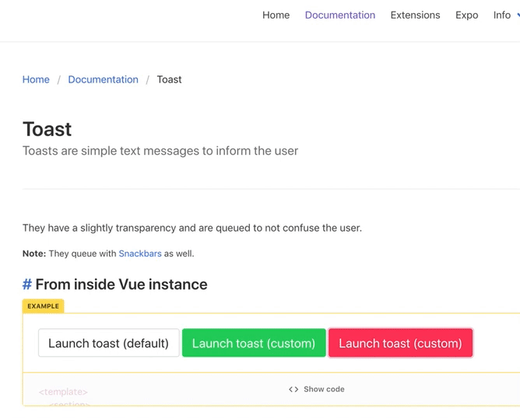The height and width of the screenshot is (420, 520).
Task: Open Extensions in the top navigation
Action: click(x=415, y=15)
